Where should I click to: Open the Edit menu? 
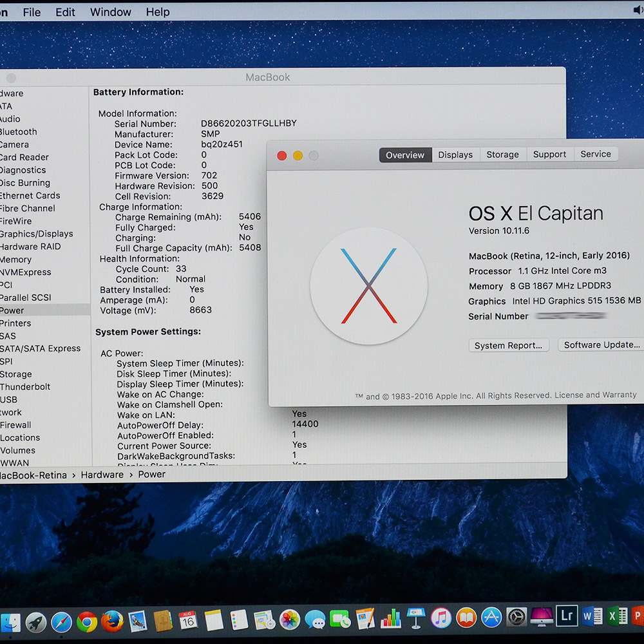[65, 12]
